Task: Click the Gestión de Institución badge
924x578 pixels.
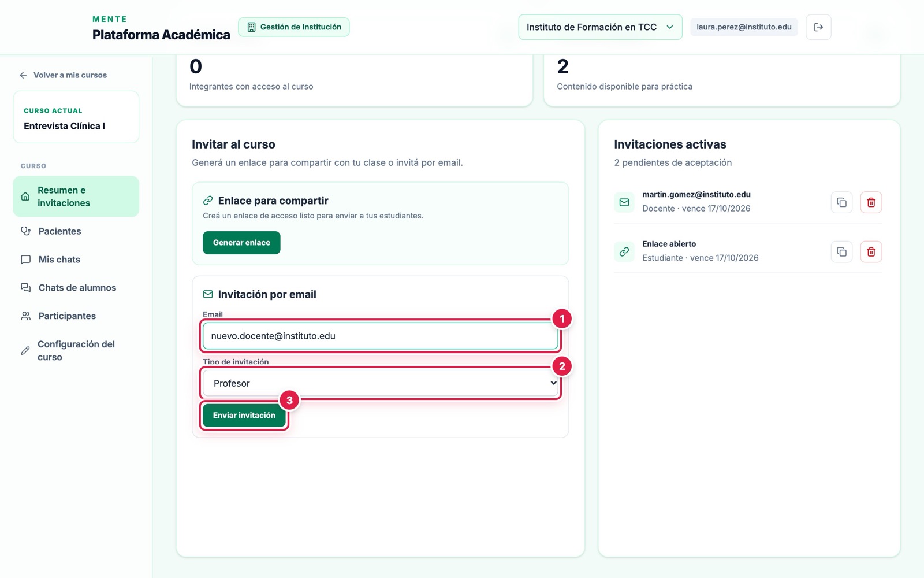Action: 294,27
